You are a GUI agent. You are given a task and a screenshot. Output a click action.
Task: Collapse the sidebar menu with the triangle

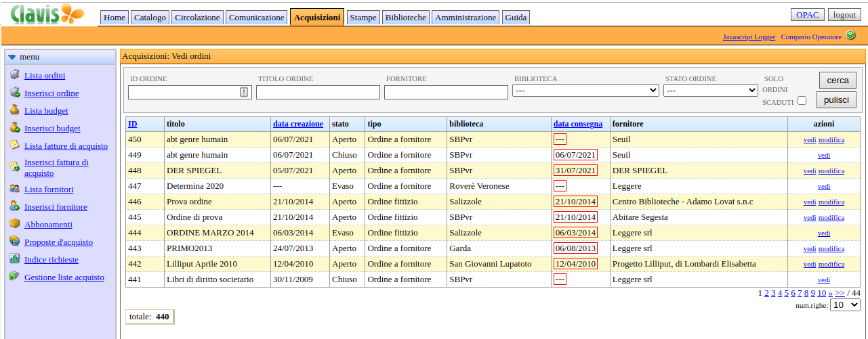point(12,57)
